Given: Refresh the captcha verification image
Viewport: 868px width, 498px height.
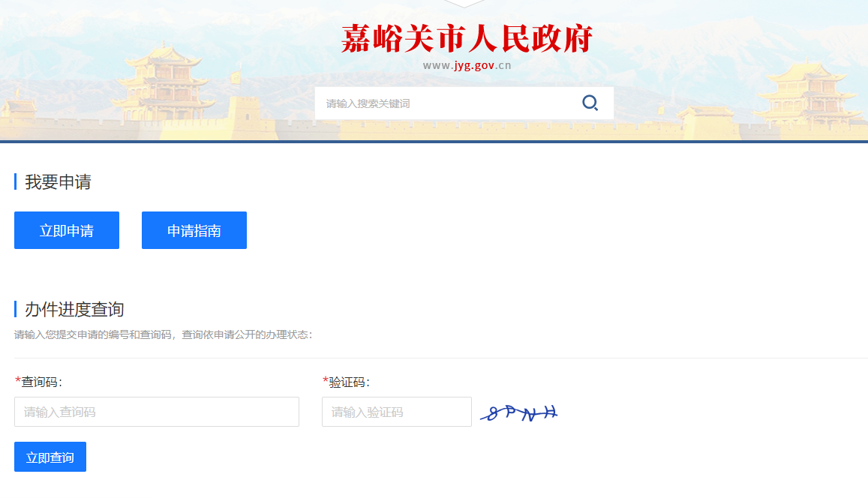Looking at the screenshot, I should click(x=521, y=412).
